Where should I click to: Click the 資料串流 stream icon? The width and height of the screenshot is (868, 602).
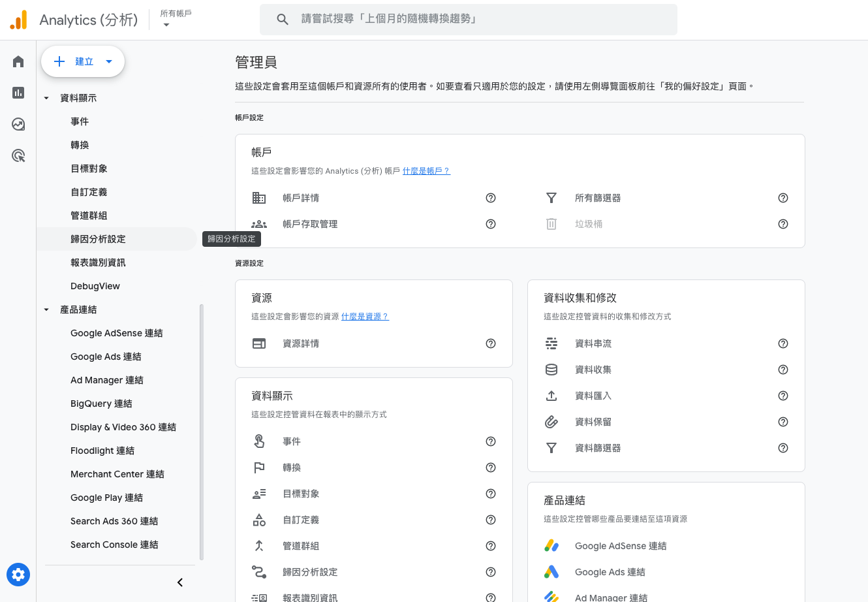tap(551, 343)
